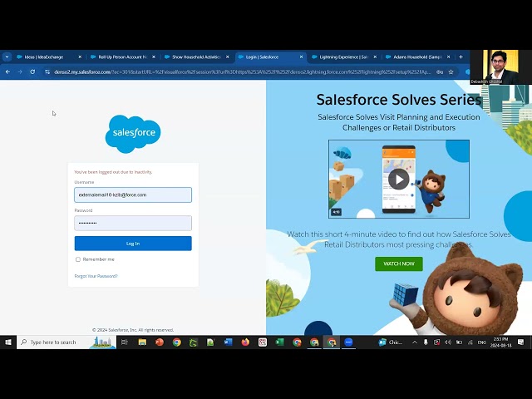Switch to the Lightning Experience tab

[344, 57]
